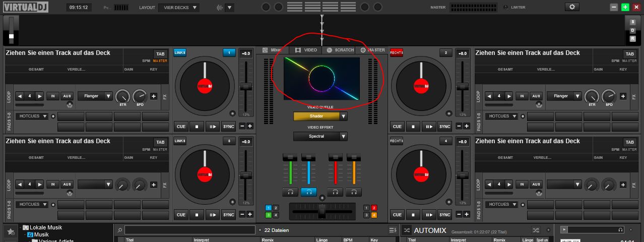Switch to the VIDEO tab

[x=306, y=50]
